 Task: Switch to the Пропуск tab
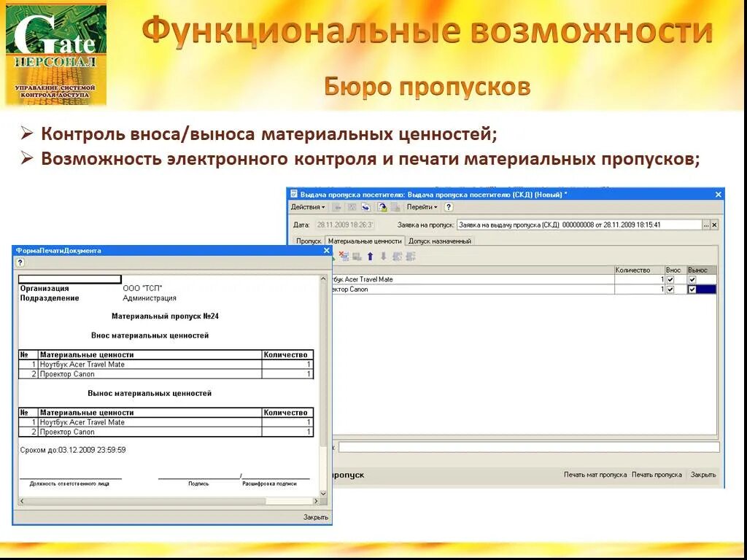[x=309, y=241]
